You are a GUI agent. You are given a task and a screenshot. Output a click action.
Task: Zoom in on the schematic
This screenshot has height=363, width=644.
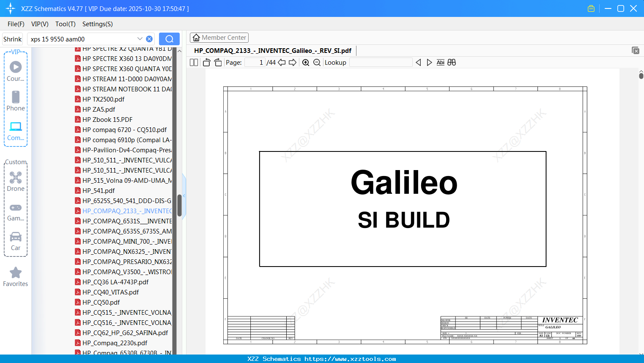[x=306, y=63]
